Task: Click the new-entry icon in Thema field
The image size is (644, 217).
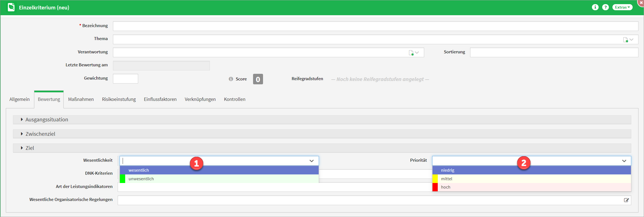Action: (625, 40)
